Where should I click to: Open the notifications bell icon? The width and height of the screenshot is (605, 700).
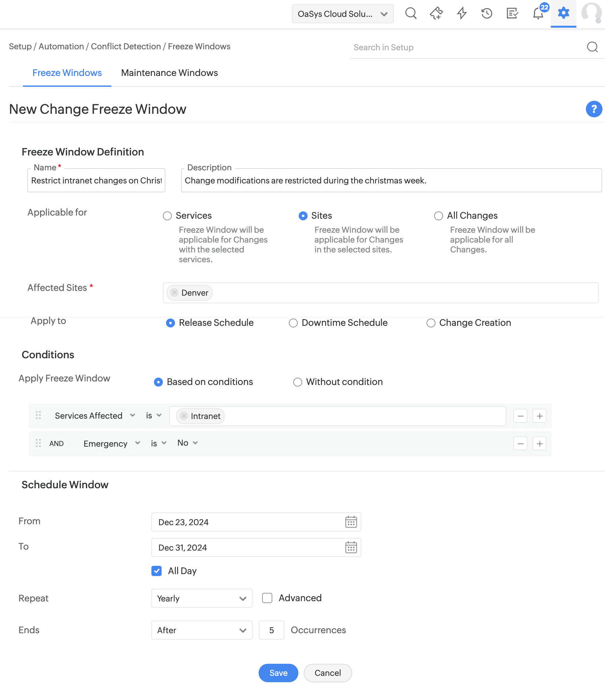tap(538, 14)
